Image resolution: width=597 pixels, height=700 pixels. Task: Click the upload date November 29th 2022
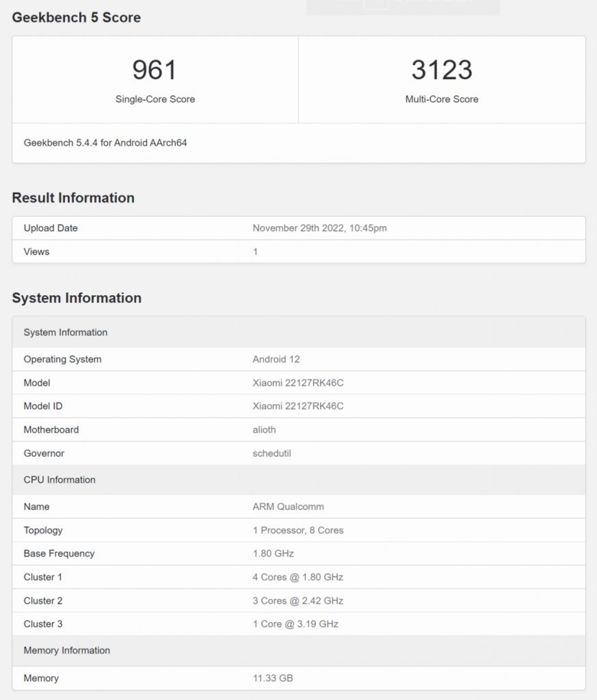tap(319, 228)
